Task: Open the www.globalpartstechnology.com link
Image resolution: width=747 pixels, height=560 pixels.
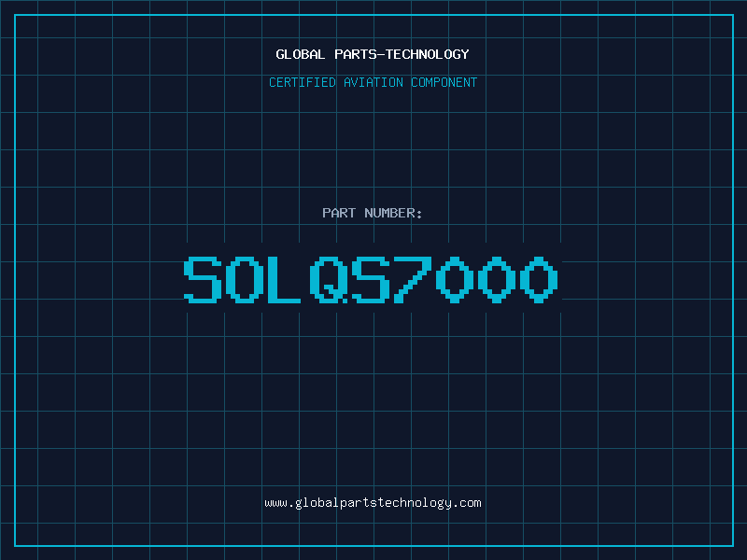Action: coord(373,503)
